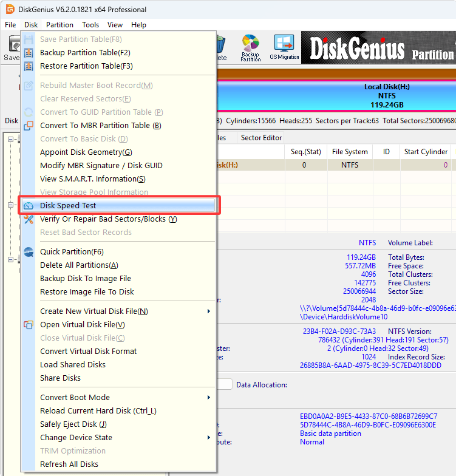Choose Delete All Partitions(A)
The width and height of the screenshot is (456, 476).
click(x=119, y=265)
